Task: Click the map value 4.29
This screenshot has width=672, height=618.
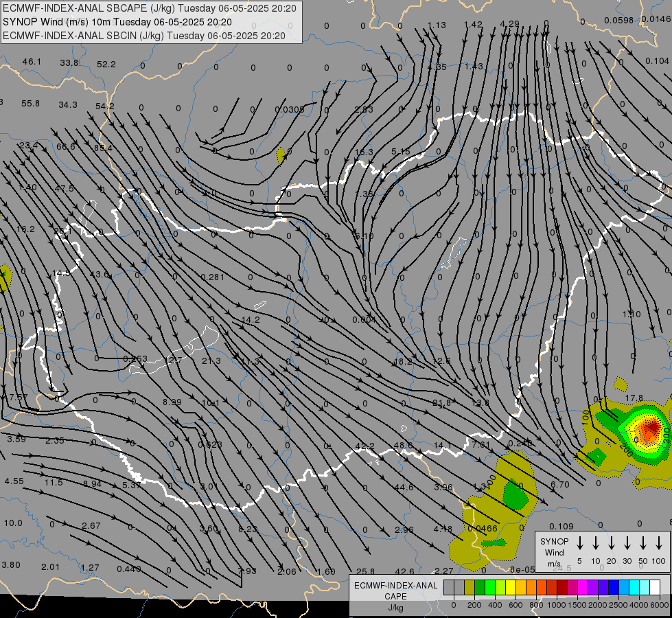Action: pyautogui.click(x=509, y=23)
